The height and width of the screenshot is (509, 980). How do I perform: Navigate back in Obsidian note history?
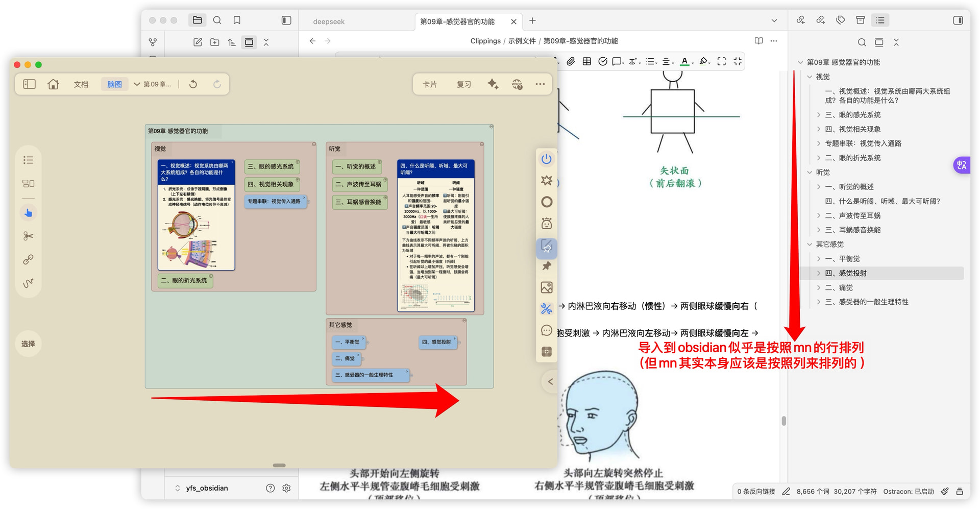tap(312, 41)
